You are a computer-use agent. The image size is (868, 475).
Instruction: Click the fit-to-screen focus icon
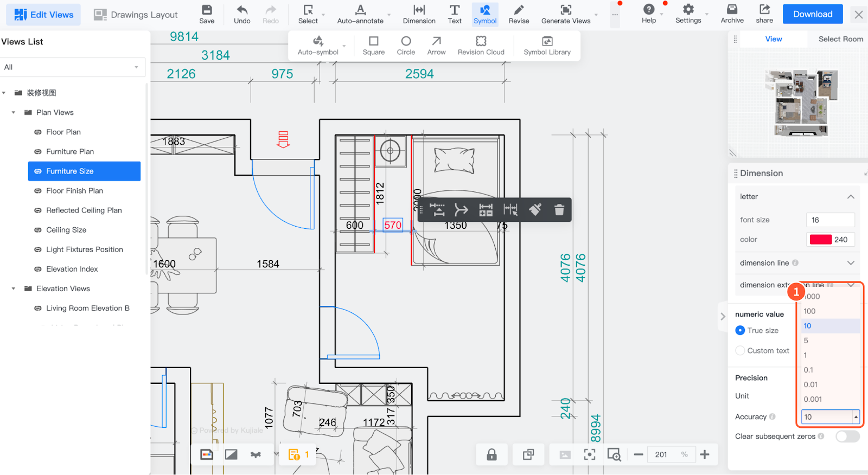590,454
